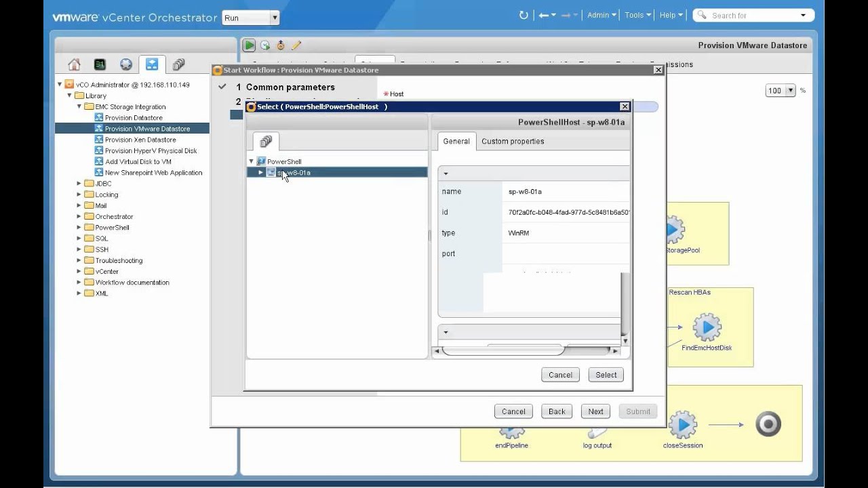Click the search magnifier icon
This screenshot has height=488, width=868.
(x=701, y=15)
